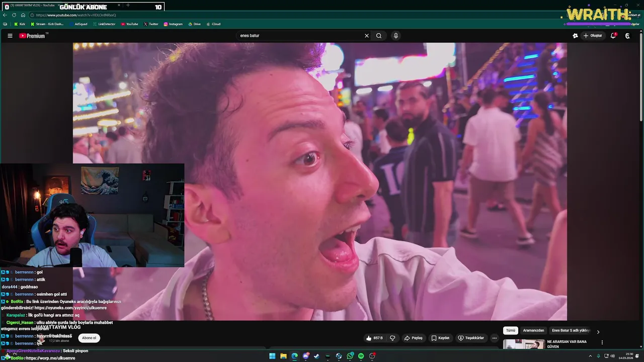Open the Kick bookmark

pos(20,24)
